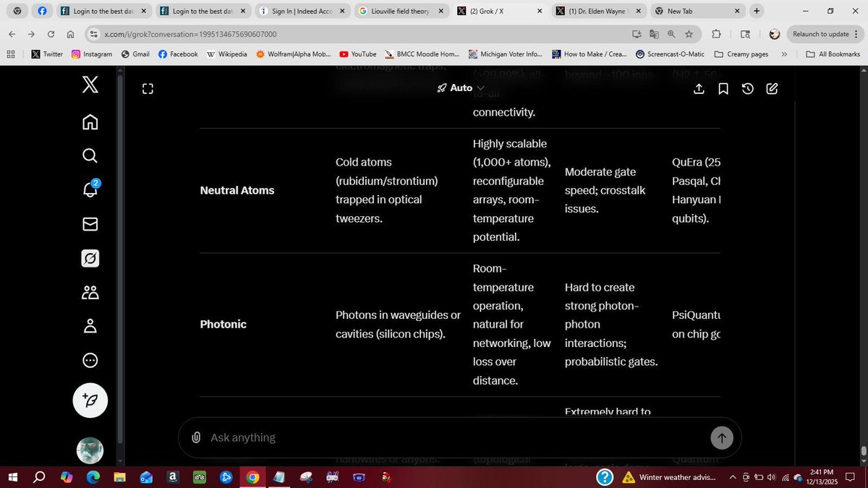Open the tab search dropdown at far left
This screenshot has width=868, height=488.
click(x=17, y=12)
